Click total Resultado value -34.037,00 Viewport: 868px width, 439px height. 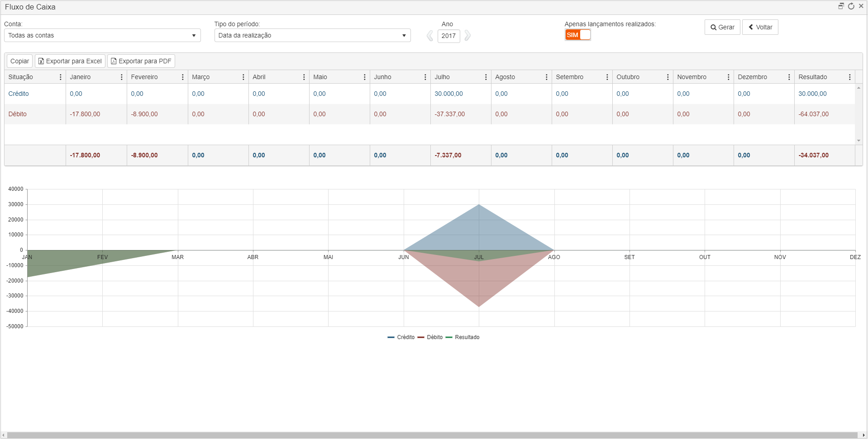[814, 156]
